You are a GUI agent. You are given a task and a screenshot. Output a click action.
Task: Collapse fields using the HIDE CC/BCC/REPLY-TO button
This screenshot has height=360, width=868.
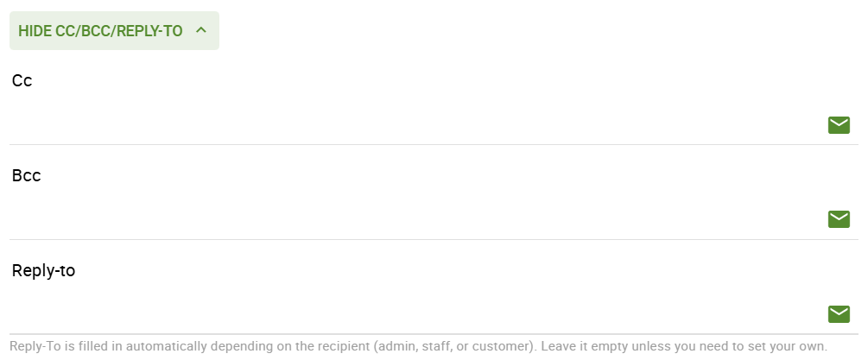pyautogui.click(x=101, y=31)
